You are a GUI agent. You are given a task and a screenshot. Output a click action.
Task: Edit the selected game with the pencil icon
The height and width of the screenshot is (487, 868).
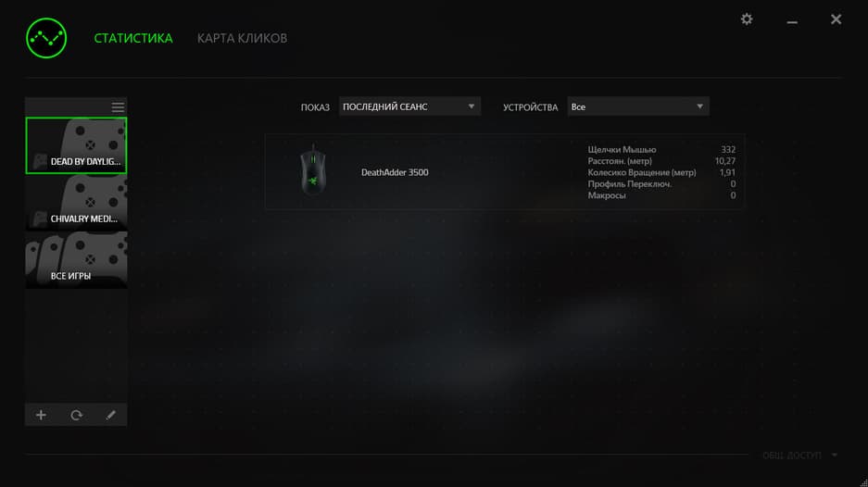[111, 415]
